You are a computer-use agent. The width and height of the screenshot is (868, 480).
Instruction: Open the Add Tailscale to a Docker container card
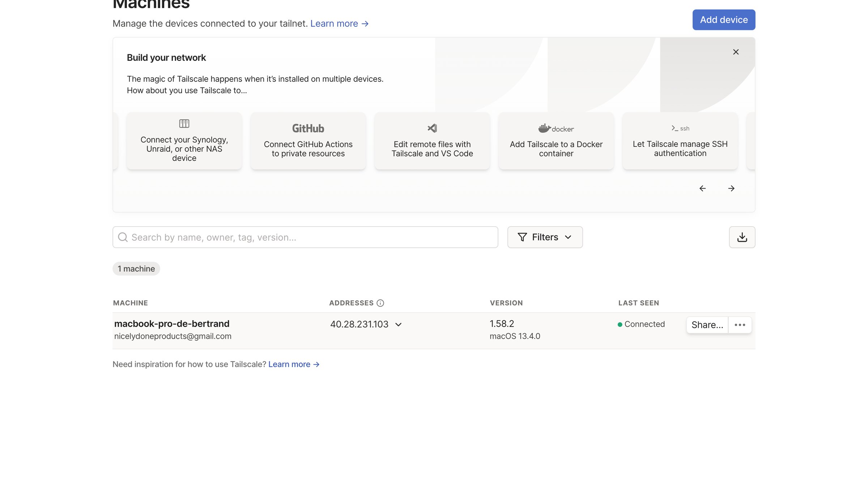coord(556,141)
